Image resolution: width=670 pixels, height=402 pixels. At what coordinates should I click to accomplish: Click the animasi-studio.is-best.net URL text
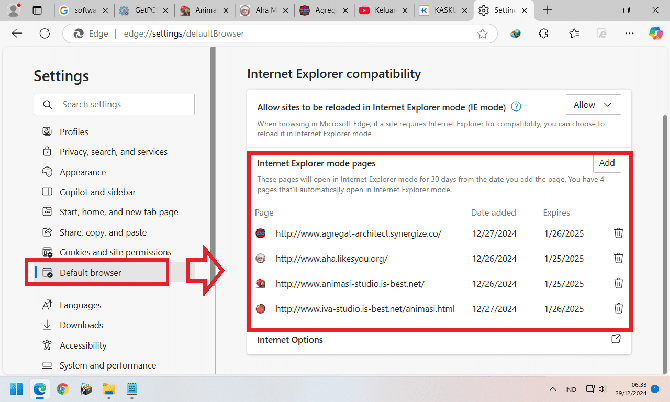(350, 284)
